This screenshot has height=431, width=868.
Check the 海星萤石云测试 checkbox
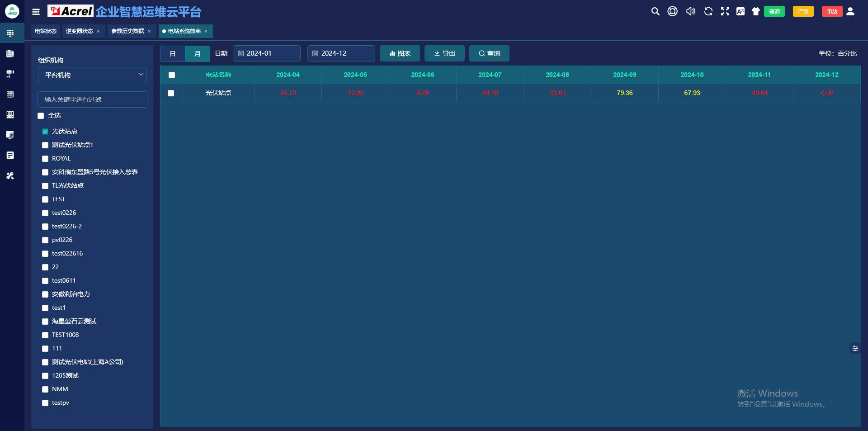(45, 322)
